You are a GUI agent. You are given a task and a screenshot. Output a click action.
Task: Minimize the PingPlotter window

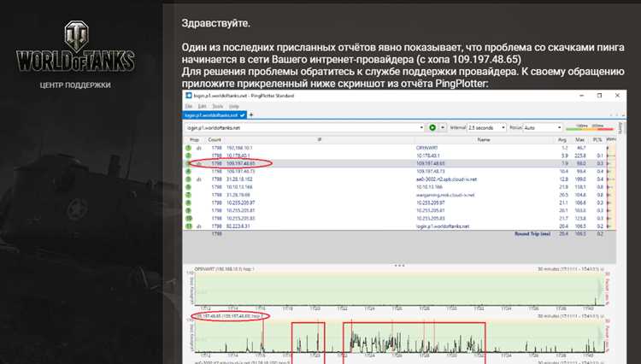coord(581,96)
